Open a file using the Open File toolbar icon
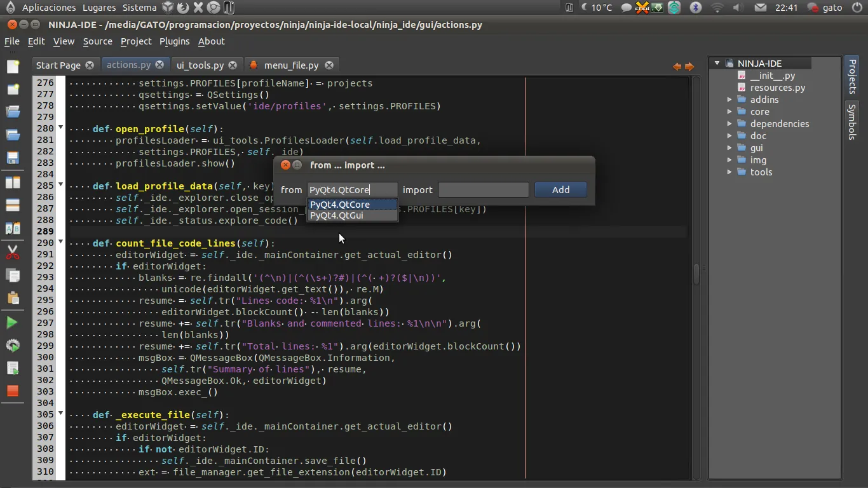Screen dimensions: 868x488 (13, 112)
